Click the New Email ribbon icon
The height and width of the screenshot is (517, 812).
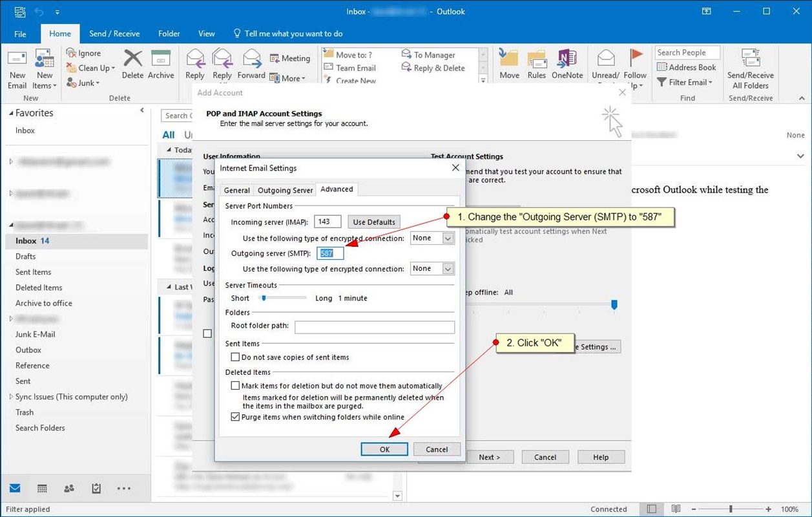pyautogui.click(x=17, y=69)
